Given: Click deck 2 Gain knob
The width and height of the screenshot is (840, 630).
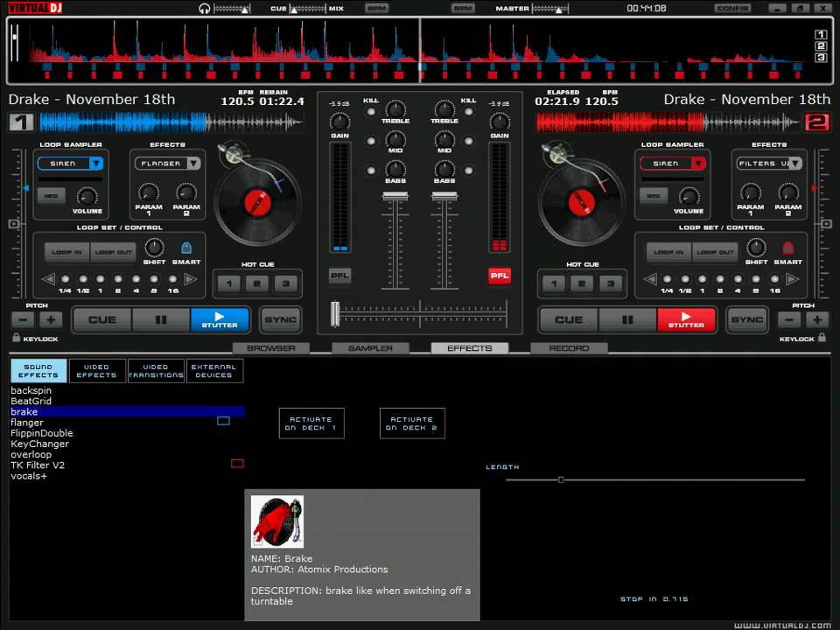Looking at the screenshot, I should 500,122.
